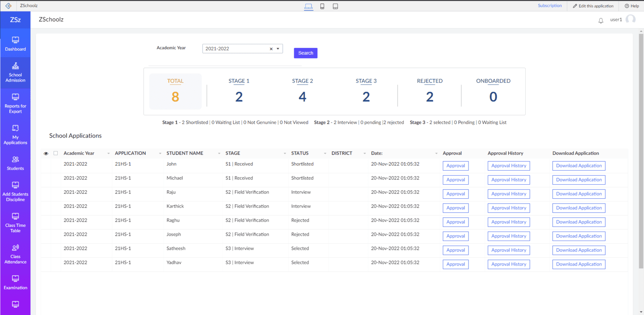
Task: Download Application for Michael
Action: point(579,180)
